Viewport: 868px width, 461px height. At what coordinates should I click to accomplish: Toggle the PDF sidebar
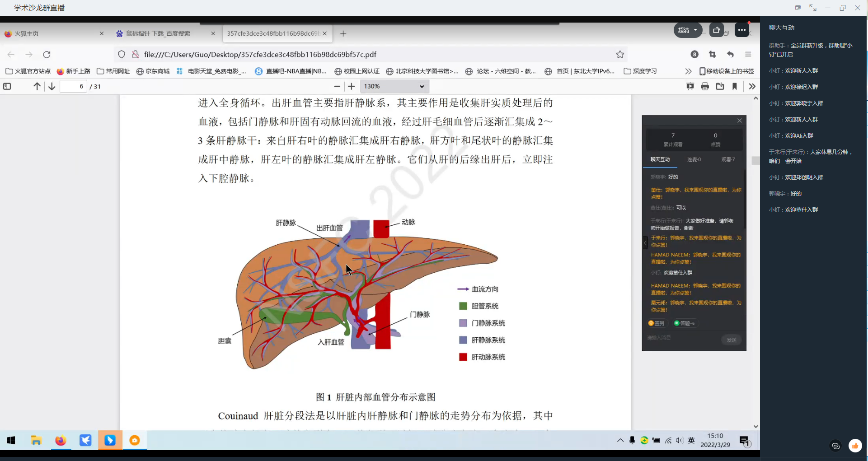(x=7, y=86)
